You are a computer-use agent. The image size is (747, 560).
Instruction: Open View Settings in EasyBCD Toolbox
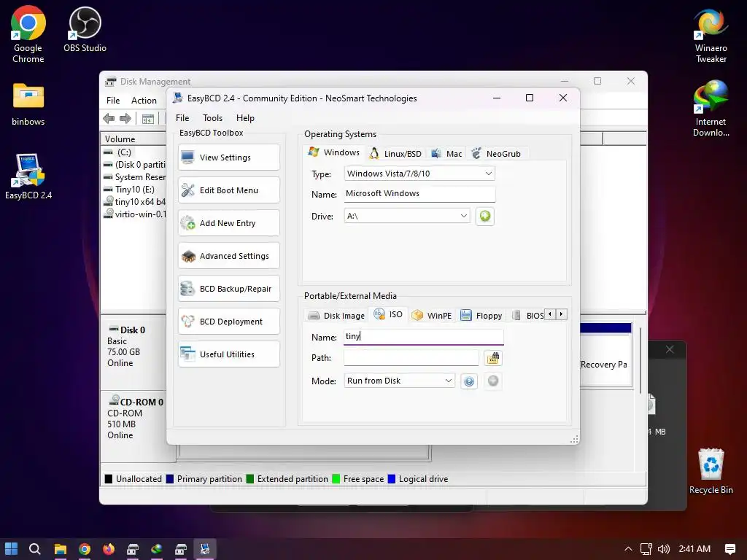click(228, 157)
